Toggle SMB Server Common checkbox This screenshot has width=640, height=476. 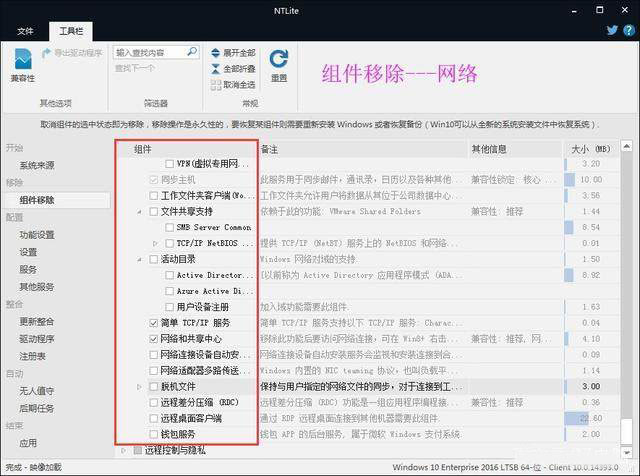point(169,227)
